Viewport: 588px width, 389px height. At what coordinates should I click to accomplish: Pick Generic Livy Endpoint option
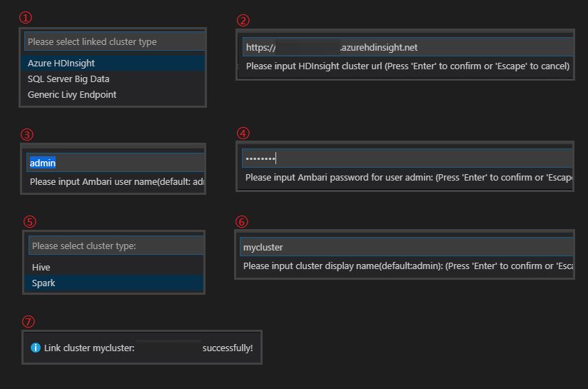pos(113,94)
